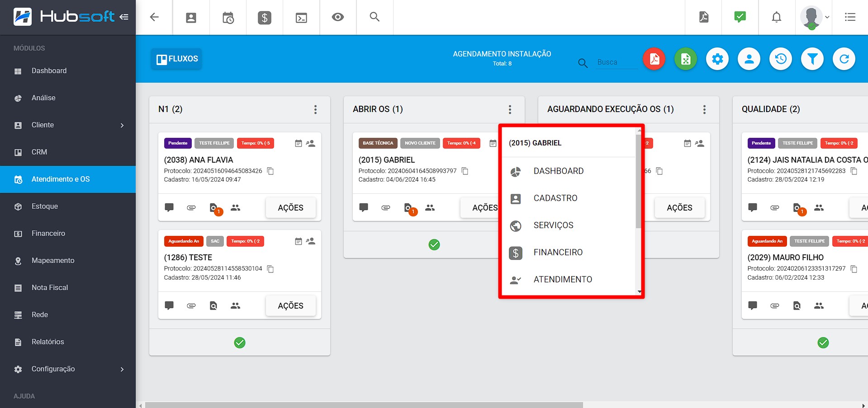Screen dimensions: 868x408
Task: Open the search magnifier in top toolbar
Action: click(375, 17)
